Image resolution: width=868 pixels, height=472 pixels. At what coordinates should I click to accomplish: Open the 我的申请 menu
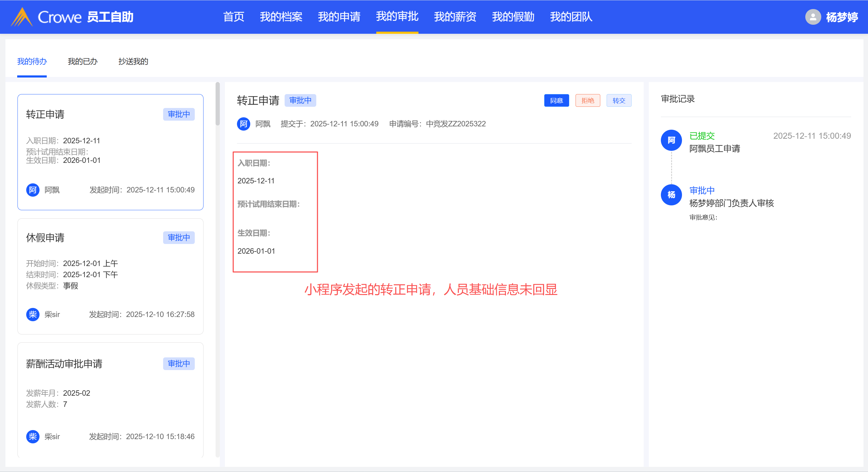pos(339,17)
